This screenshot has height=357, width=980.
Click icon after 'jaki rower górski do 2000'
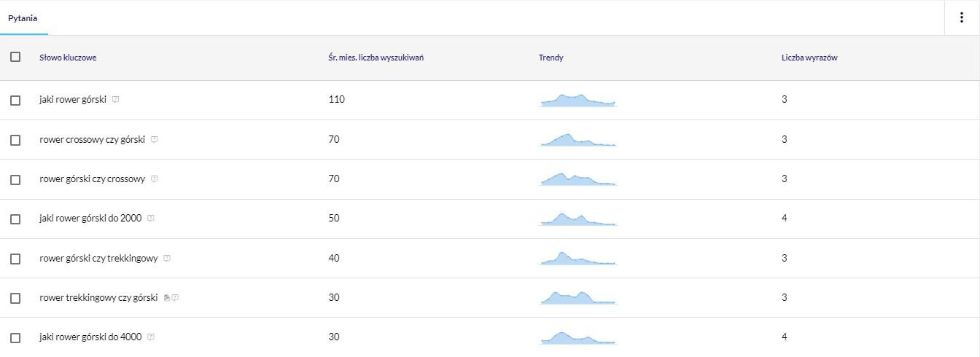point(150,219)
